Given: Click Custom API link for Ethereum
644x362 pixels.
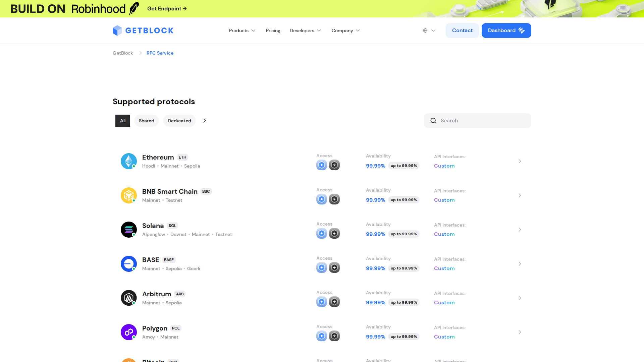Looking at the screenshot, I should point(444,166).
